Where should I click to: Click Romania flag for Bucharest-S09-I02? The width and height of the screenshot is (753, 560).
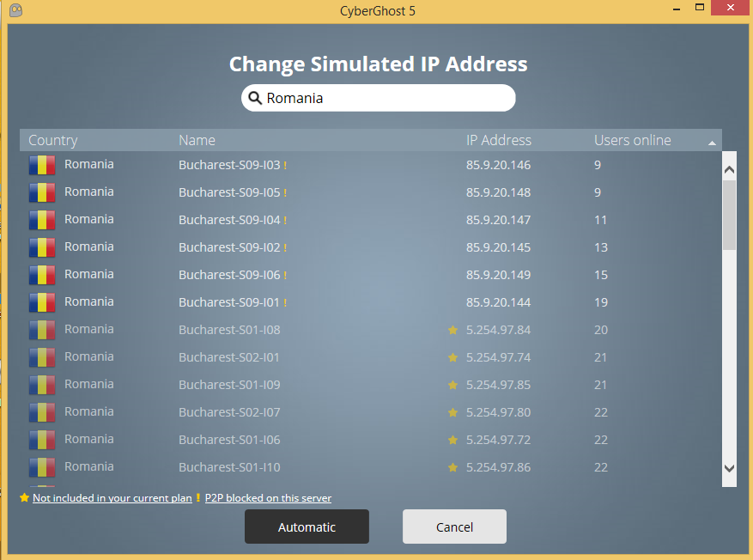pyautogui.click(x=42, y=247)
